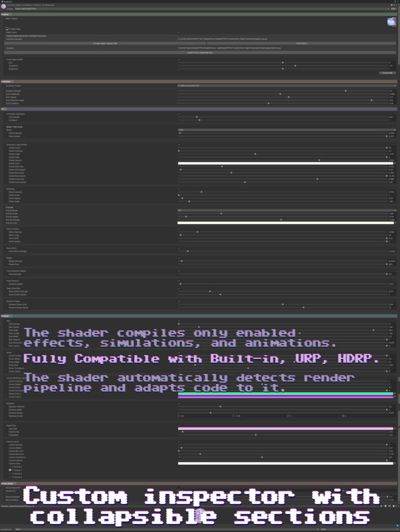Toggle the Rainbow effect checkbox
The height and width of the screenshot is (532, 400).
179,404
